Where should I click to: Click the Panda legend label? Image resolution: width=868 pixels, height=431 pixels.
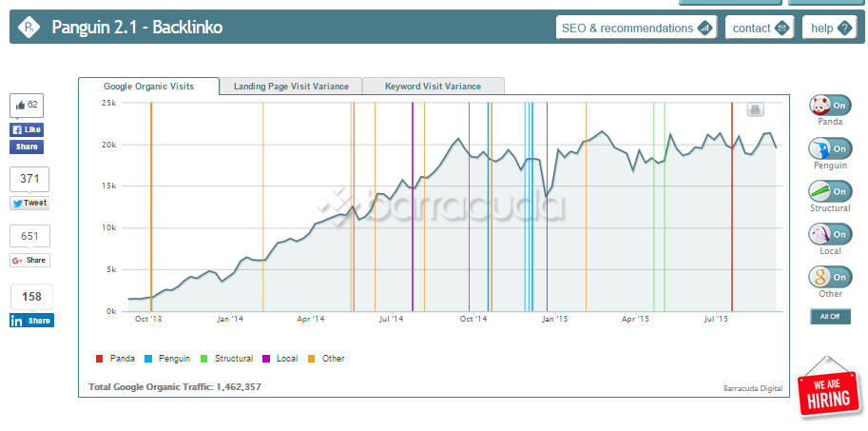click(123, 359)
